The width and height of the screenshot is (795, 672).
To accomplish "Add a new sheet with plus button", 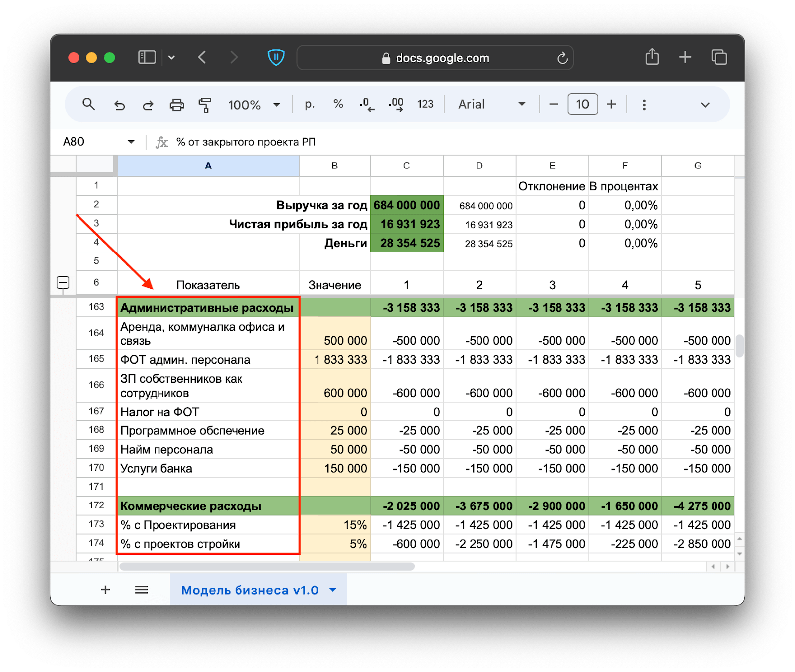I will coord(105,590).
